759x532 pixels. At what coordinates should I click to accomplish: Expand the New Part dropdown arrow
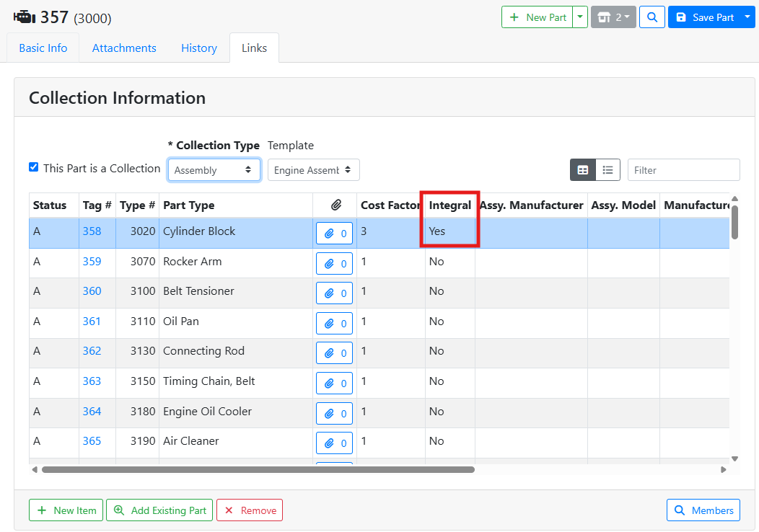point(580,17)
